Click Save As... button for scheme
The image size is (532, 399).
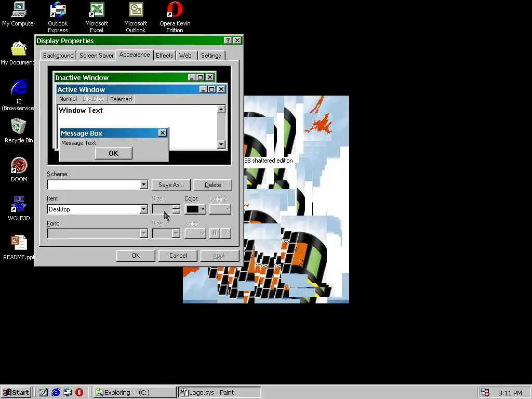coord(171,185)
